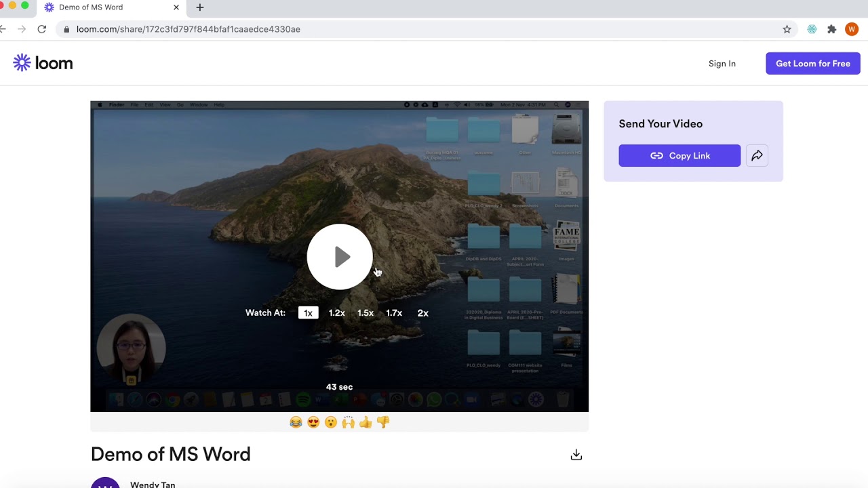React with the laughing-crying emoji
The image size is (868, 488).
click(x=296, y=422)
